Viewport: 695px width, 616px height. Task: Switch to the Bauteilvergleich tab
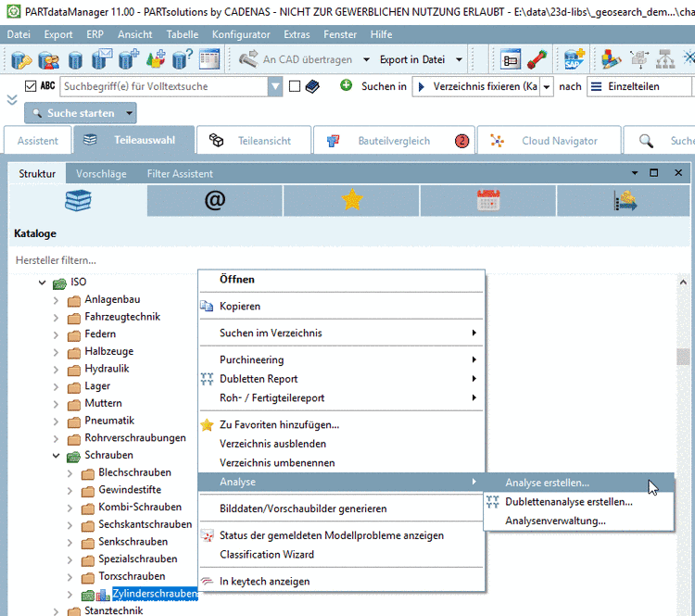click(394, 141)
